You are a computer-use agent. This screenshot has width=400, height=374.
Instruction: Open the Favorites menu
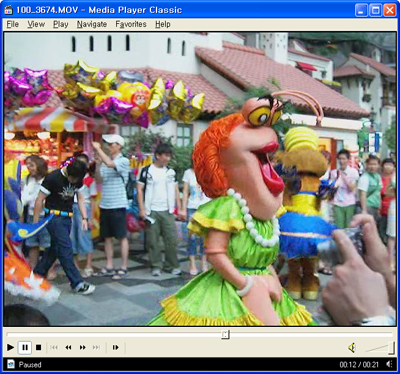point(131,24)
